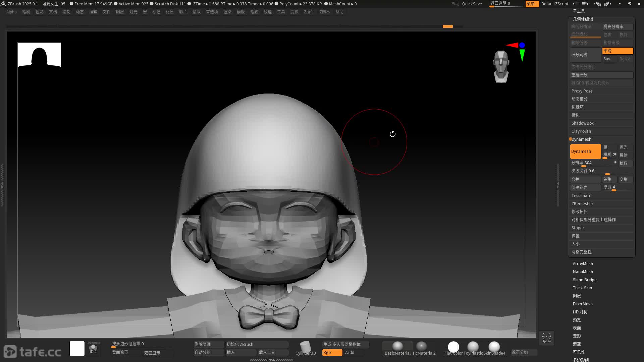Toggle Rgb painting mode
Screen dimensions: 644x362
click(x=332, y=353)
